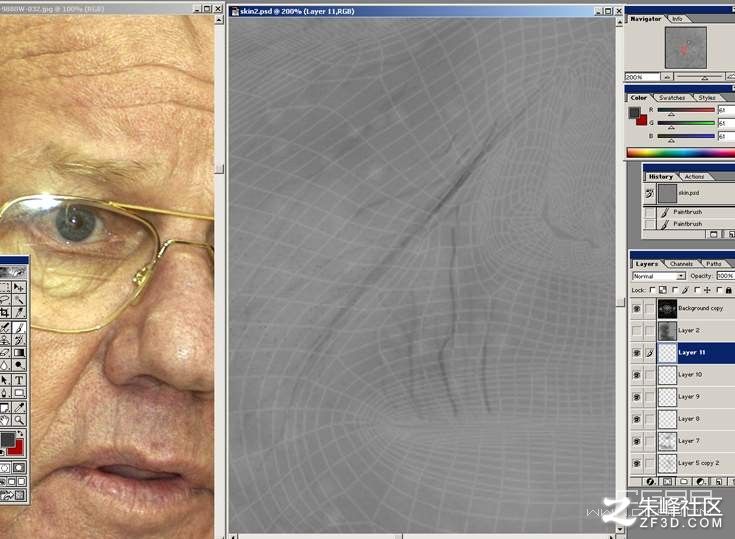735x539 pixels.
Task: Select the Path Component Selection tool
Action: point(5,380)
